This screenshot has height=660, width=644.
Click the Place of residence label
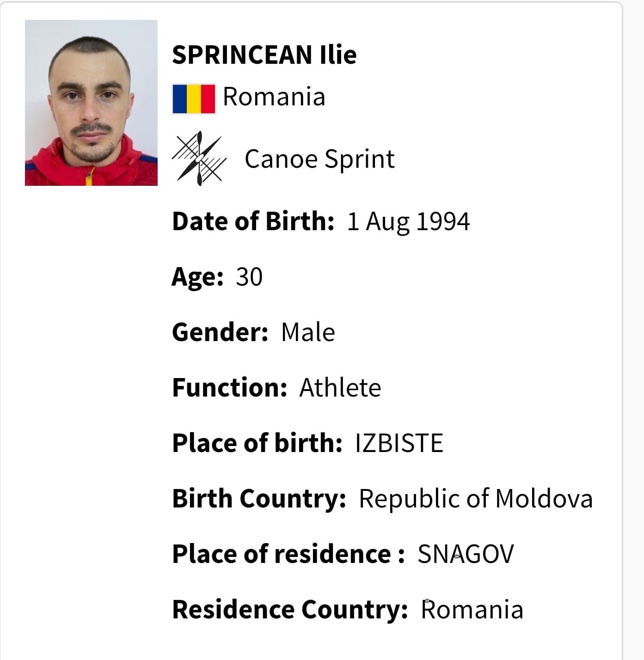click(288, 554)
